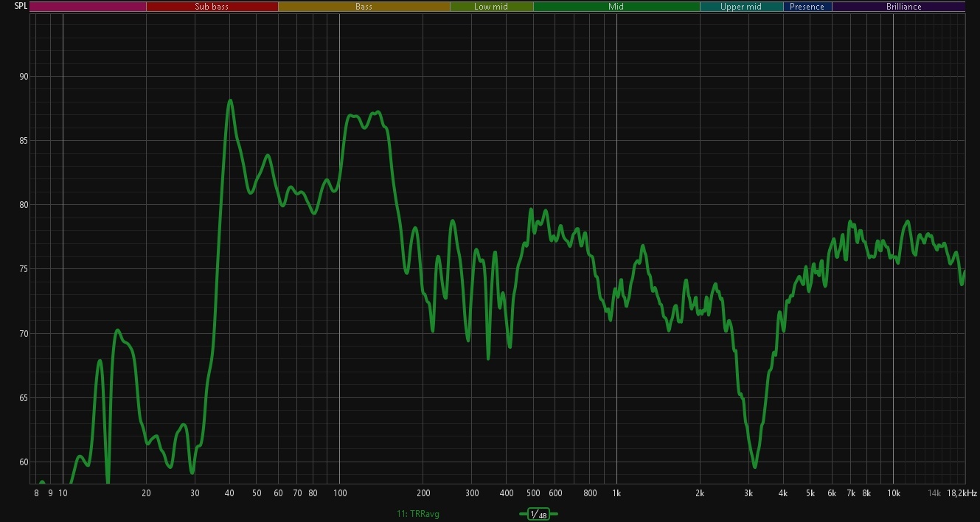980x522 pixels.
Task: Select the Bass band header
Action: pyautogui.click(x=364, y=7)
